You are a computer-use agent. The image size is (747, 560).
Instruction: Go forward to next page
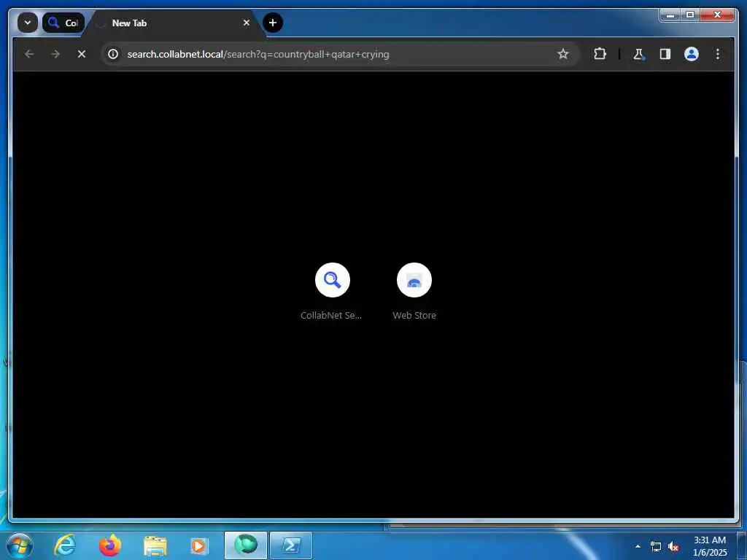[55, 54]
